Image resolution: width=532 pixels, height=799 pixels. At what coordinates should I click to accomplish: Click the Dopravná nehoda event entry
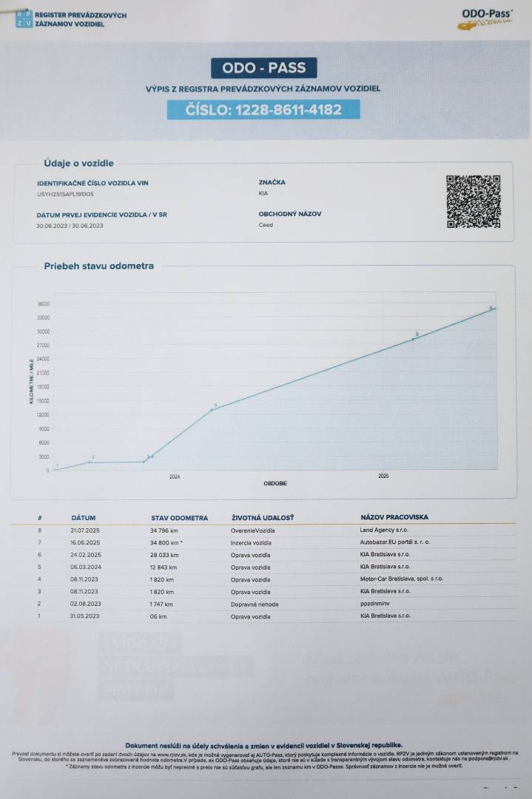[255, 604]
